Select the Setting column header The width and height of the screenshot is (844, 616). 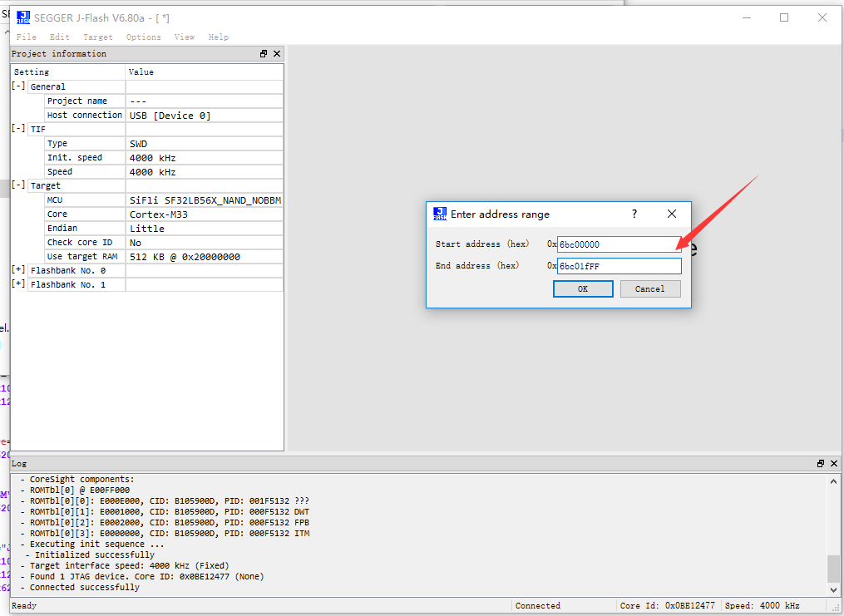click(x=68, y=72)
